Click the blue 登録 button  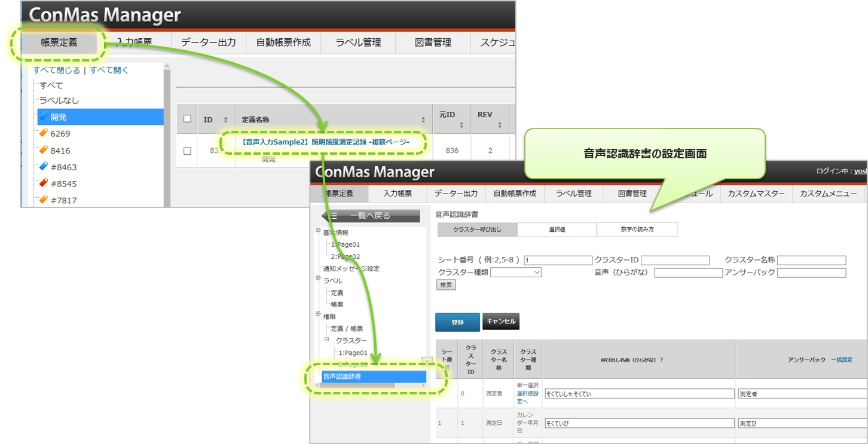(457, 321)
